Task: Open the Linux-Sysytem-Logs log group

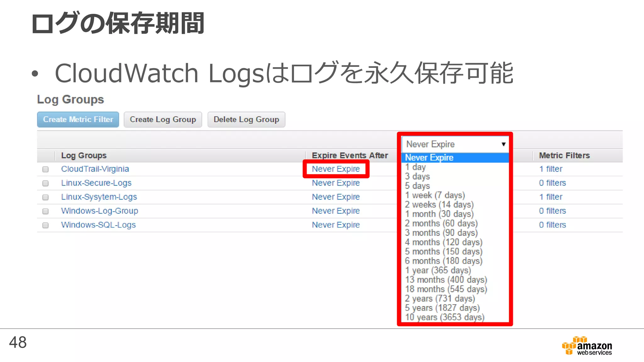Action: [99, 197]
